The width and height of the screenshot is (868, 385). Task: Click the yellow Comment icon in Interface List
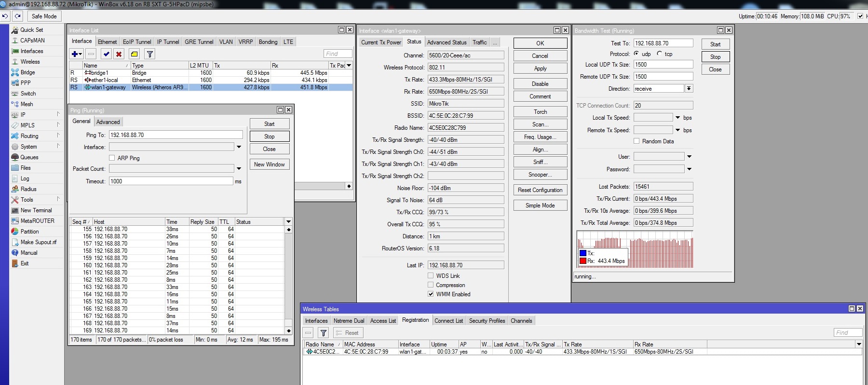point(135,54)
